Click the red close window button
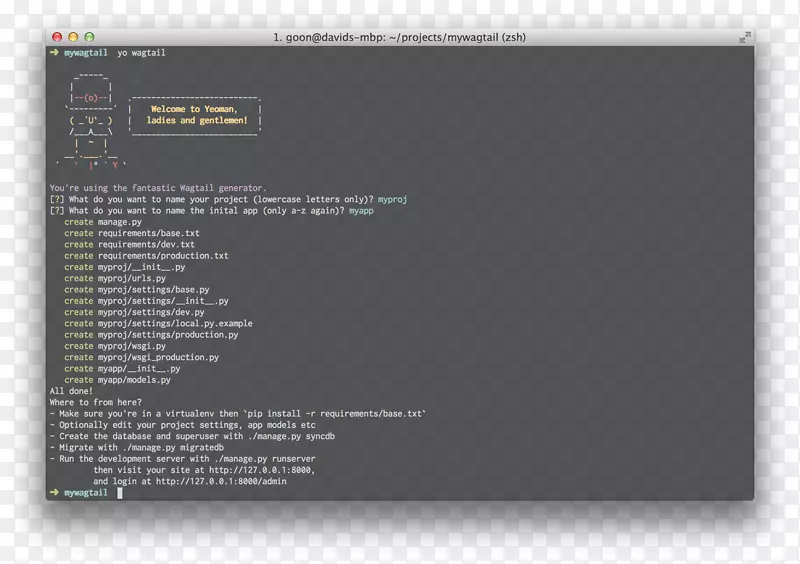Image resolution: width=800 pixels, height=564 pixels. pos(57,37)
